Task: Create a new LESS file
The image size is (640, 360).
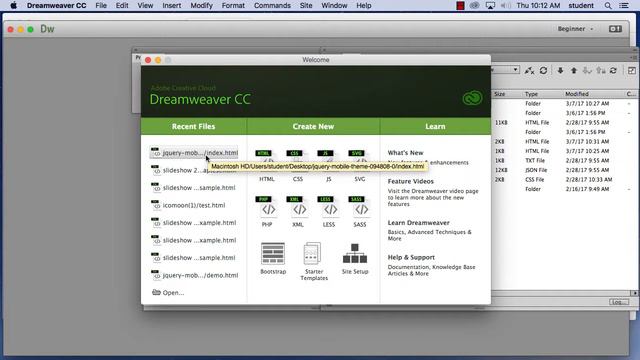Action: click(329, 211)
